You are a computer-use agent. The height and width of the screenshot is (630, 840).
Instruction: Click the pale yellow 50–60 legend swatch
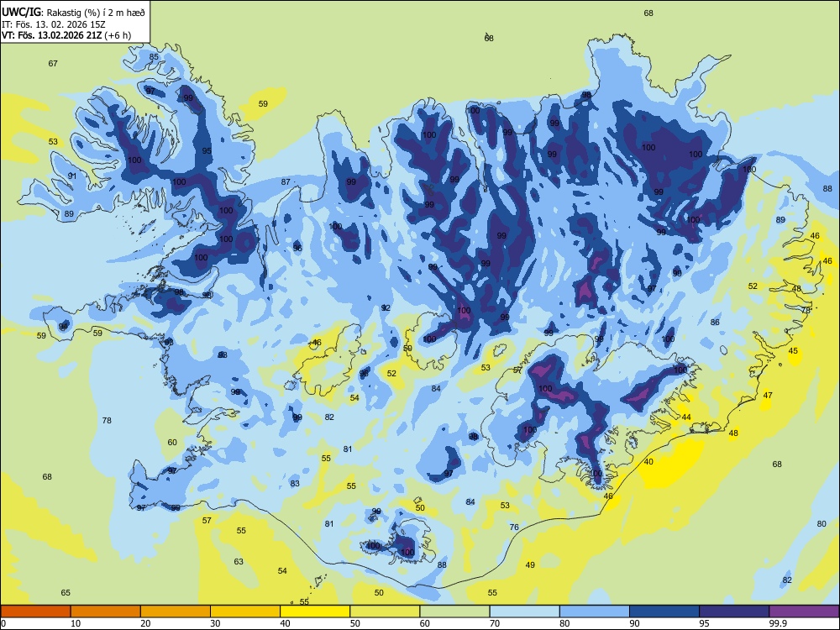click(x=385, y=612)
